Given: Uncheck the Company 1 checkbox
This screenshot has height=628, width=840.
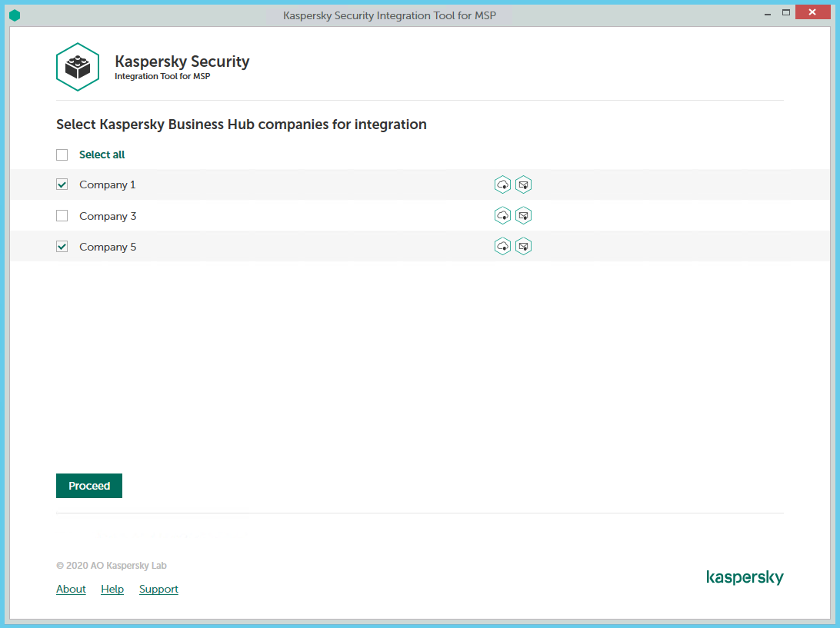Looking at the screenshot, I should pyautogui.click(x=62, y=184).
